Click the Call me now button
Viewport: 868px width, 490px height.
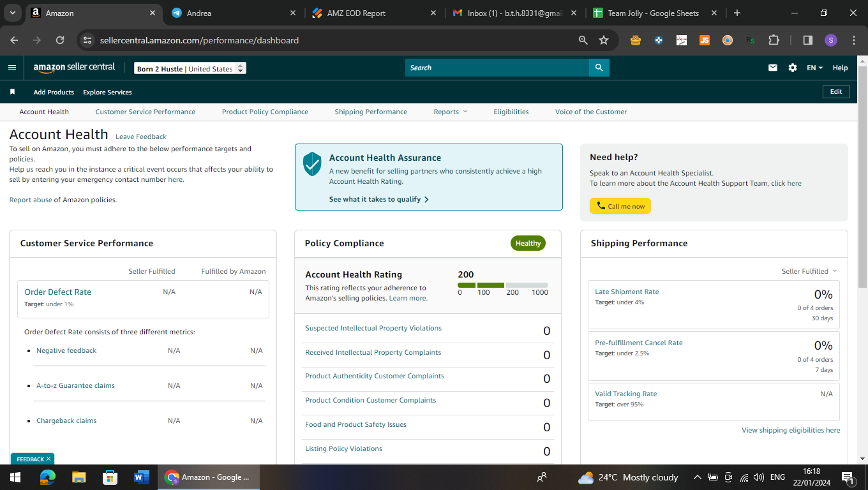click(620, 206)
